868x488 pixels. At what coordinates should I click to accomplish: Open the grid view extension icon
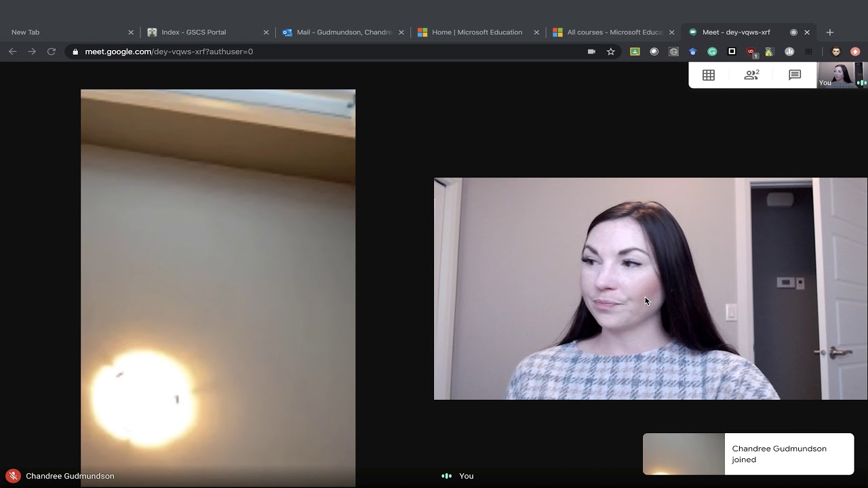(808, 52)
